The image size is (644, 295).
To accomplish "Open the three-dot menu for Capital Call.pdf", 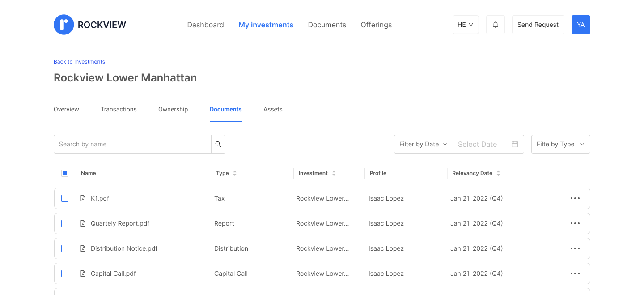I will 575,273.
